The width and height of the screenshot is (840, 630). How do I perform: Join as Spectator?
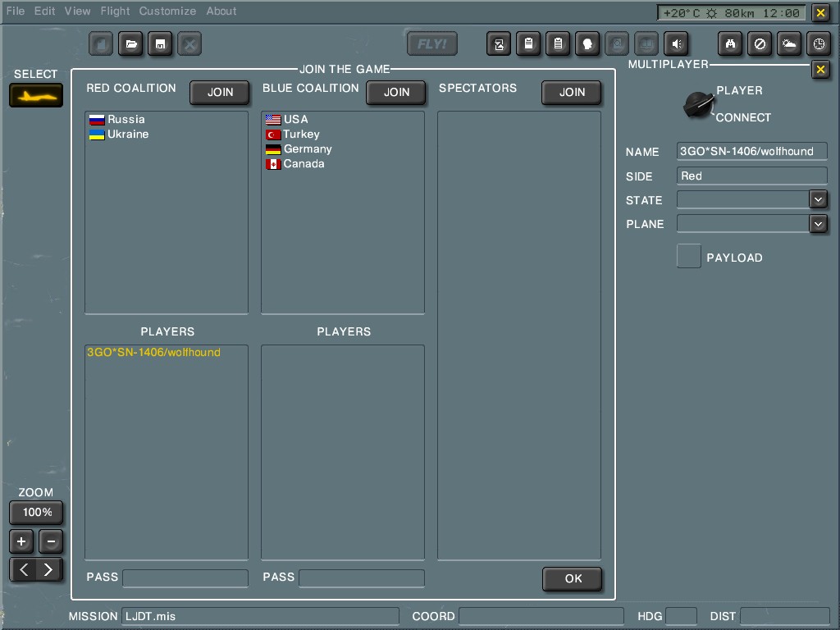coord(572,92)
